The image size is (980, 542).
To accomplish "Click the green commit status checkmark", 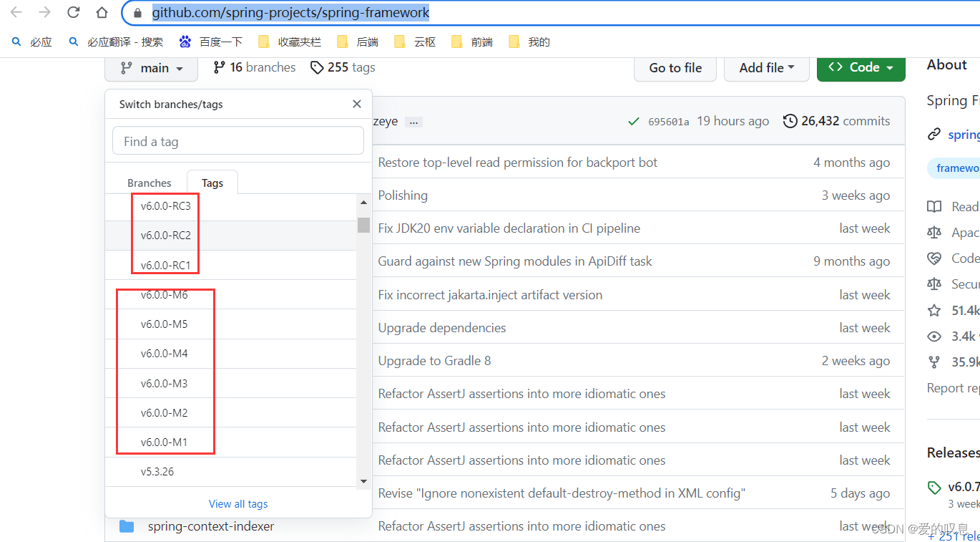I will pyautogui.click(x=633, y=122).
